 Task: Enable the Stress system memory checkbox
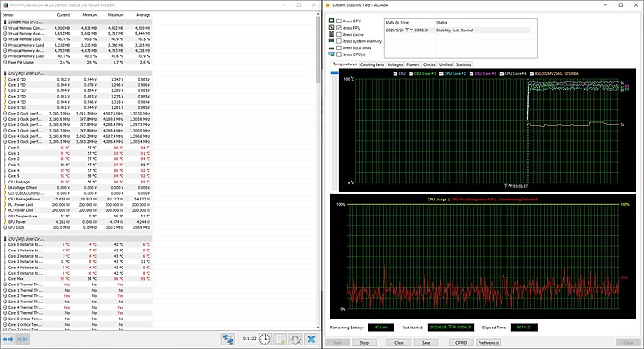[x=339, y=41]
